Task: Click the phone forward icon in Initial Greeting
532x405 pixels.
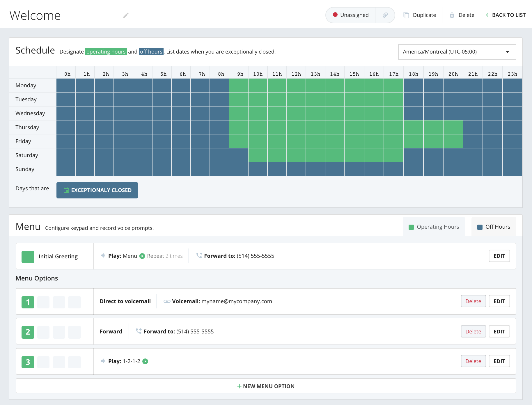Action: click(x=199, y=255)
